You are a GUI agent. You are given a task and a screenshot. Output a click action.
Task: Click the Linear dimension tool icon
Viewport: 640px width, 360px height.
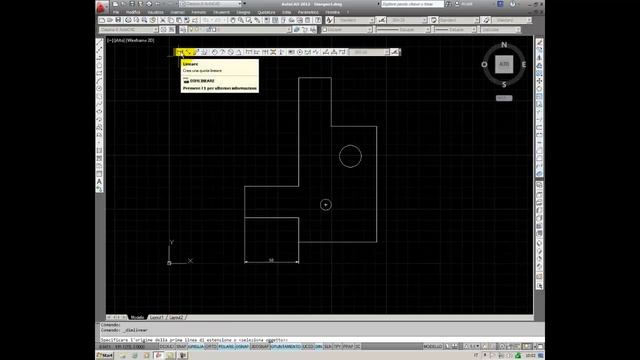[x=179, y=52]
